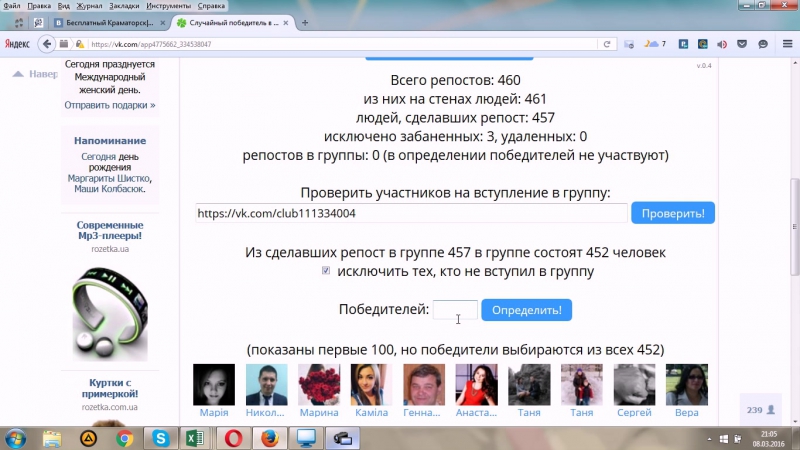Toggle the exclude non-members checkbox
Viewport: 800px width, 450px height.
[326, 271]
